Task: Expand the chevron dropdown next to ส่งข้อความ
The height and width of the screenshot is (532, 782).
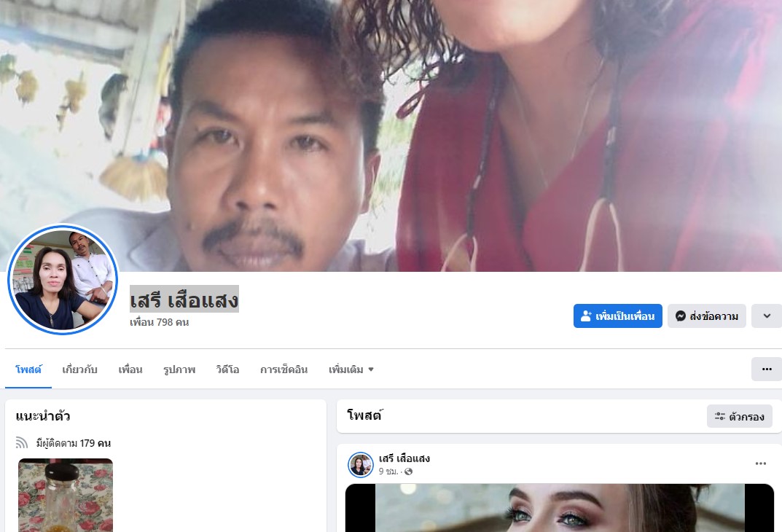Action: [767, 316]
